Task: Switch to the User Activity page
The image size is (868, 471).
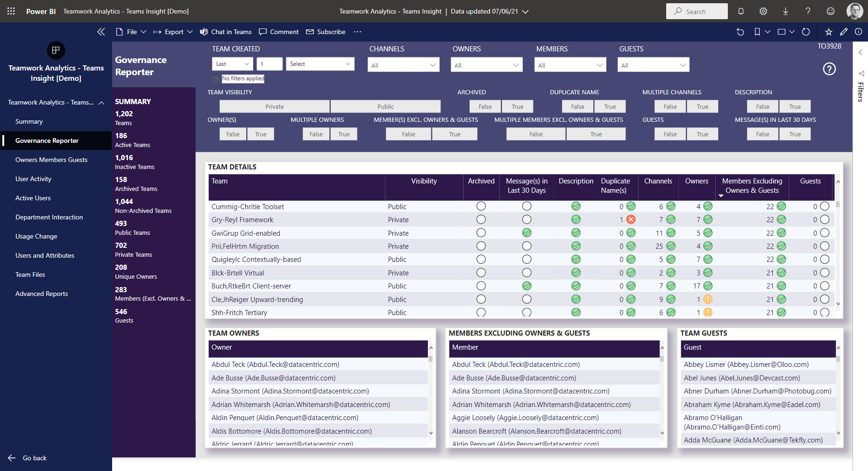Action: [33, 179]
